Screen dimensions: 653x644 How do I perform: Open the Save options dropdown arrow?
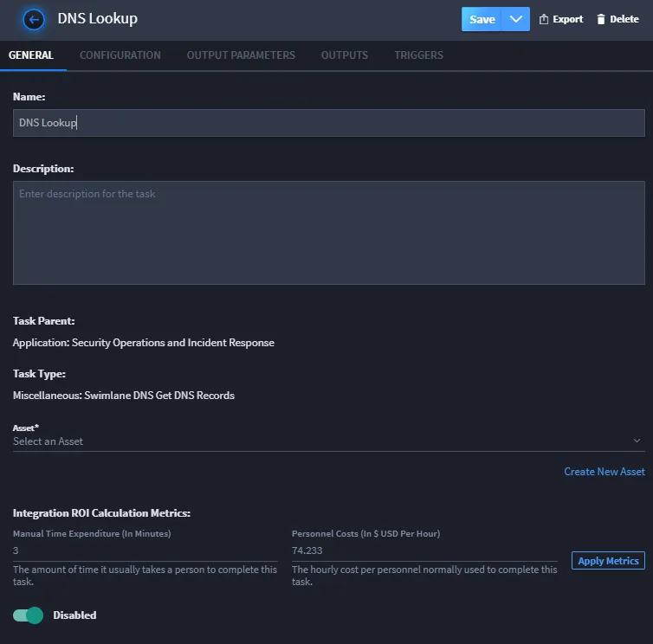(515, 19)
